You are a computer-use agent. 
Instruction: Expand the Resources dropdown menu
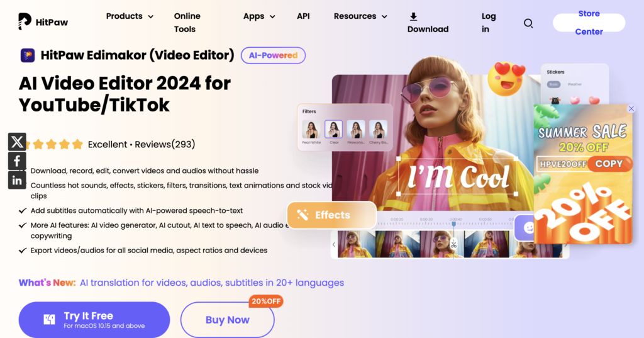[360, 16]
